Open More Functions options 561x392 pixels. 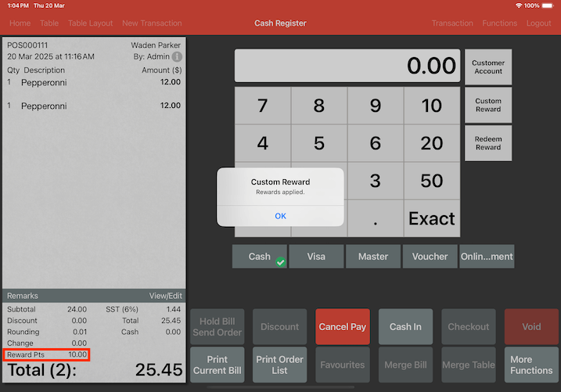pos(531,365)
